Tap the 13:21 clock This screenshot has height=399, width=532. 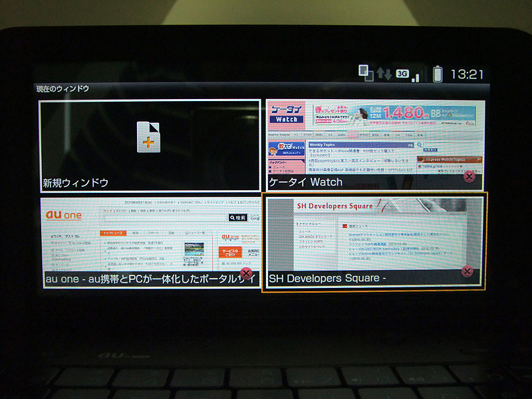tap(467, 74)
